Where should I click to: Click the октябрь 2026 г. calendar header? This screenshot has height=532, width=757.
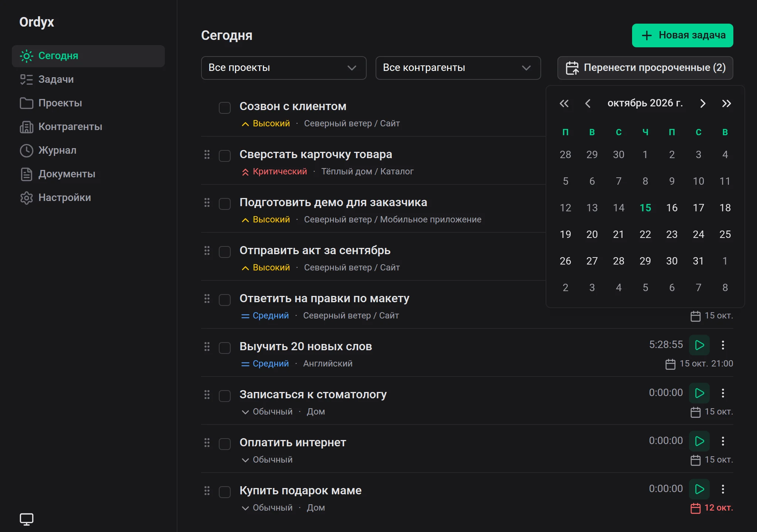point(645,103)
